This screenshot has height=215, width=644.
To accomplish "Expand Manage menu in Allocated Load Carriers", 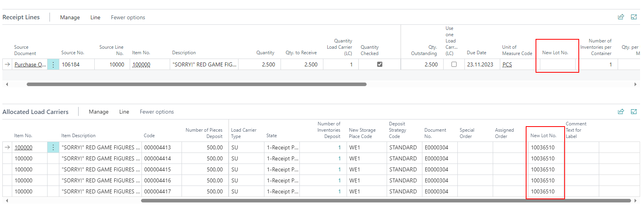I will click(x=99, y=112).
